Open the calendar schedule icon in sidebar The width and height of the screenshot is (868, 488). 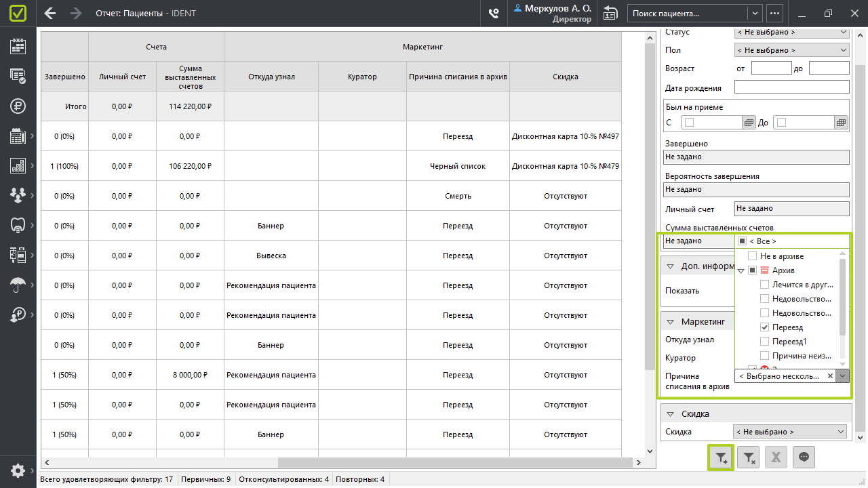click(x=18, y=46)
